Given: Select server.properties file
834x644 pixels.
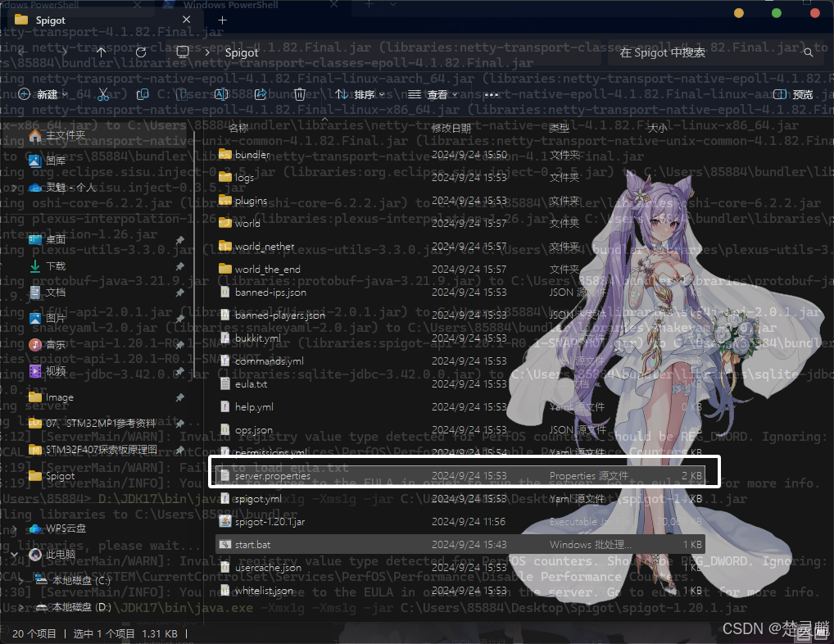Looking at the screenshot, I should click(x=460, y=475).
